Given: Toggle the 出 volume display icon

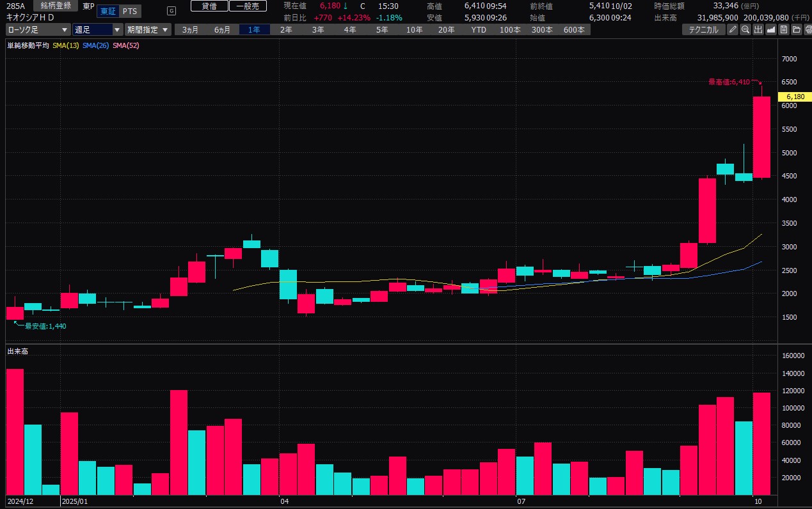Looking at the screenshot, I should tap(758, 29).
